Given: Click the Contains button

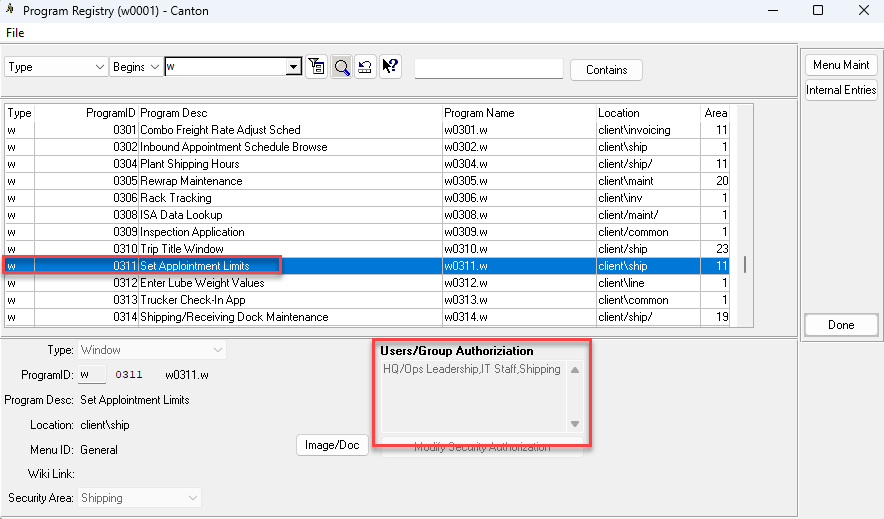Looking at the screenshot, I should (606, 70).
